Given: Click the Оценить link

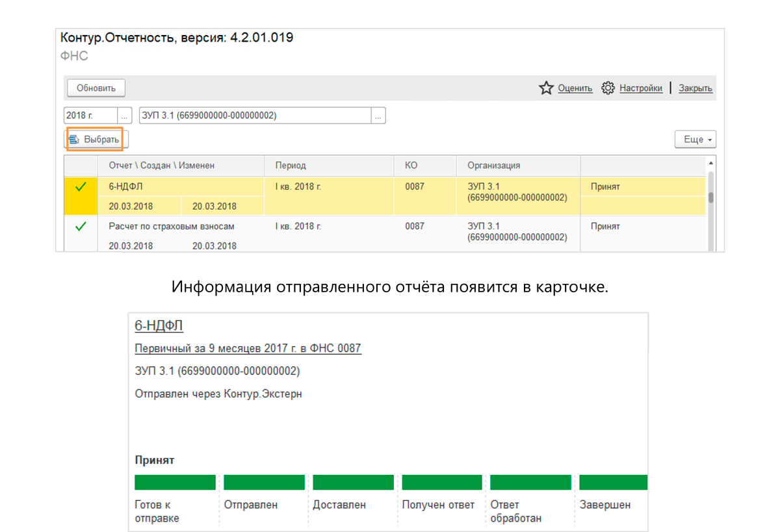Looking at the screenshot, I should (x=575, y=88).
